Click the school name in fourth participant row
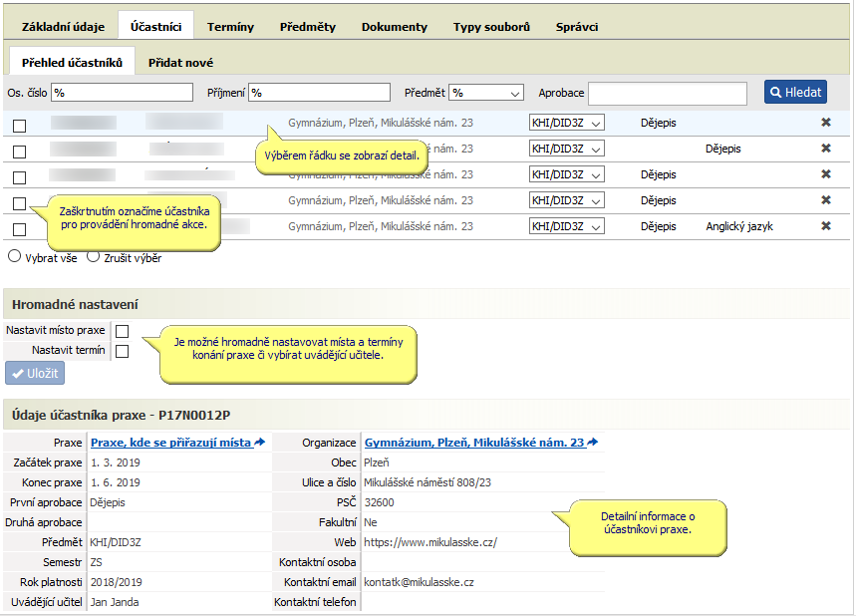The width and height of the screenshot is (856, 616). (381, 200)
